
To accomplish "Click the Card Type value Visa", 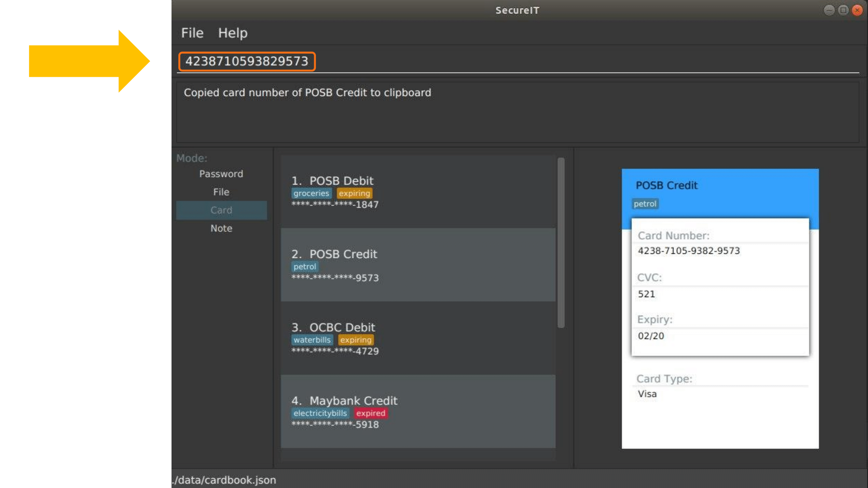I will tap(647, 394).
